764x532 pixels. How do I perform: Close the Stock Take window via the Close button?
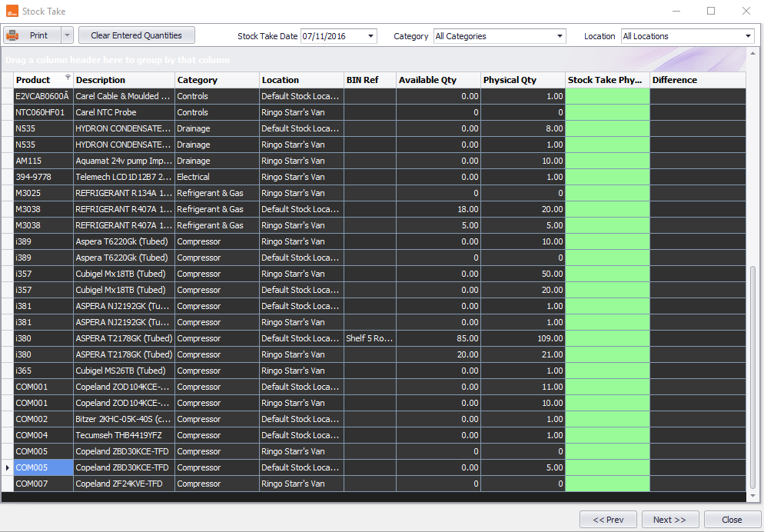731,519
